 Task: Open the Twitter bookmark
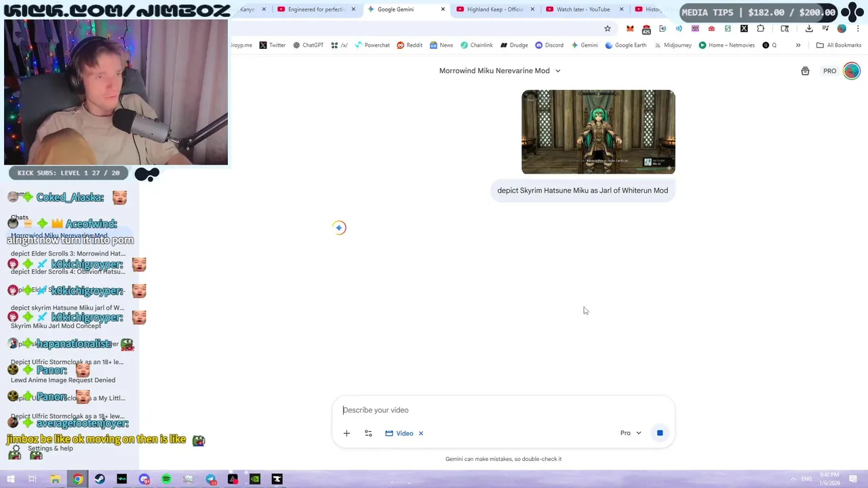pos(272,45)
